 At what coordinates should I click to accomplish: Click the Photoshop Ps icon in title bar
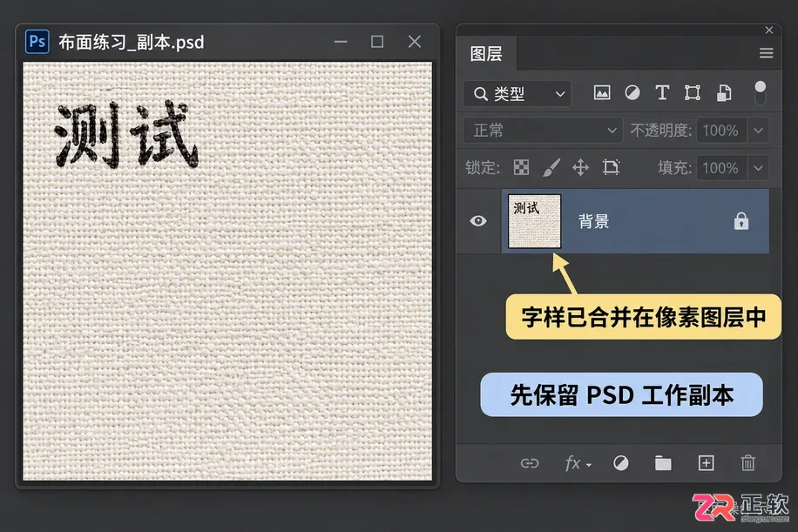(37, 41)
